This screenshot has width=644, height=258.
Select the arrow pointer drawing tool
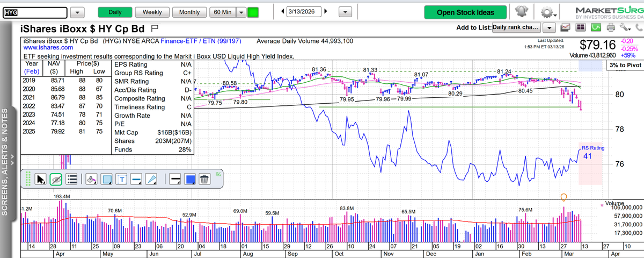click(41, 179)
